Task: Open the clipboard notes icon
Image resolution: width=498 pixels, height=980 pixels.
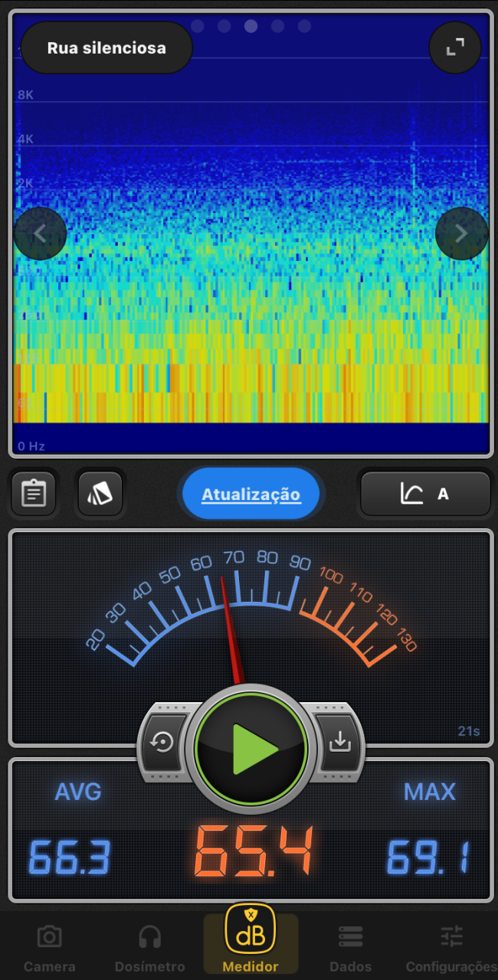Action: click(x=34, y=494)
